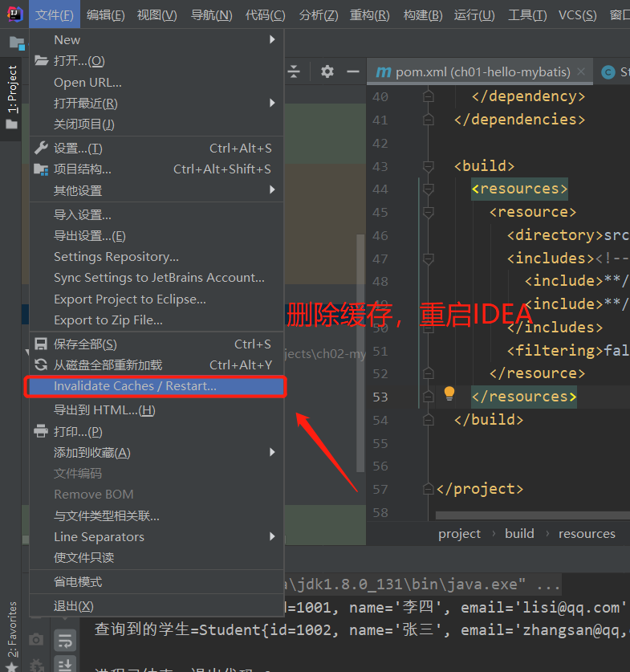Click the IntelliJ IDEA logo icon
Image resolution: width=630 pixels, height=672 pixels.
(x=14, y=14)
